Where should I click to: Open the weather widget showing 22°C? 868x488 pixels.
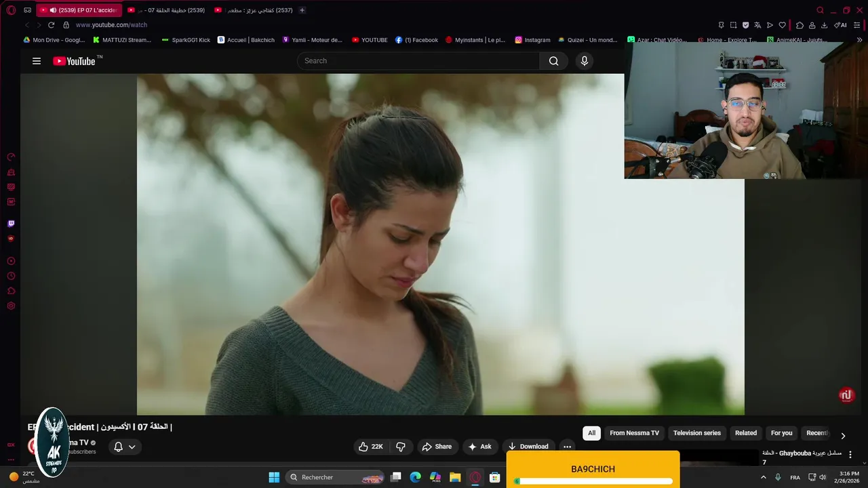click(23, 477)
